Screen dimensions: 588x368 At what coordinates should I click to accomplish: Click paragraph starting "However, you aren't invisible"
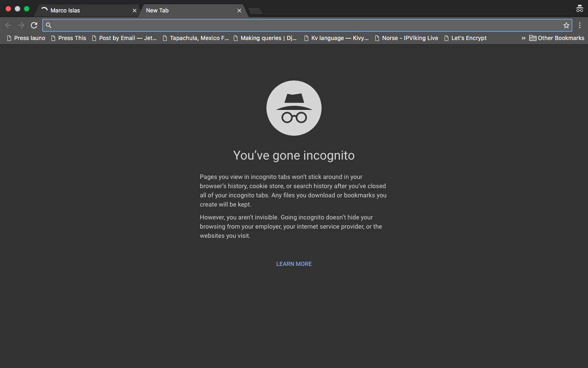(x=291, y=226)
